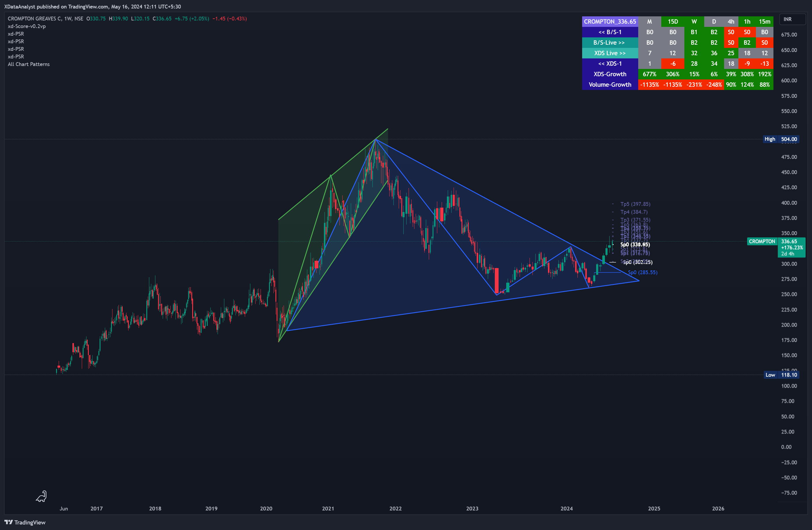Click the 1h column header in table
Viewport: 812px width, 530px height.
click(747, 22)
